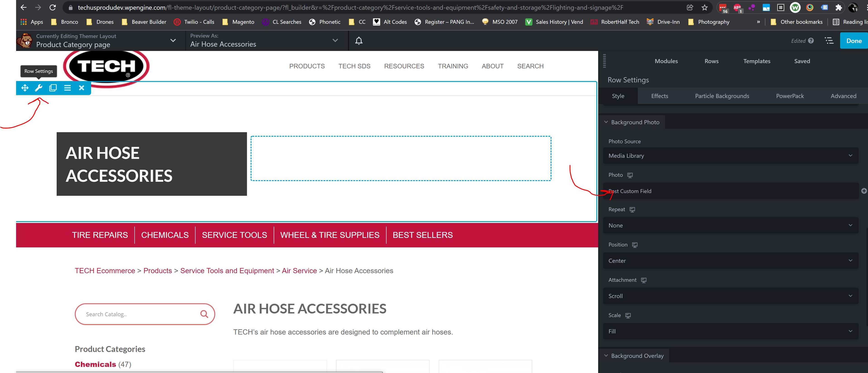Select the Style tab

(x=618, y=96)
